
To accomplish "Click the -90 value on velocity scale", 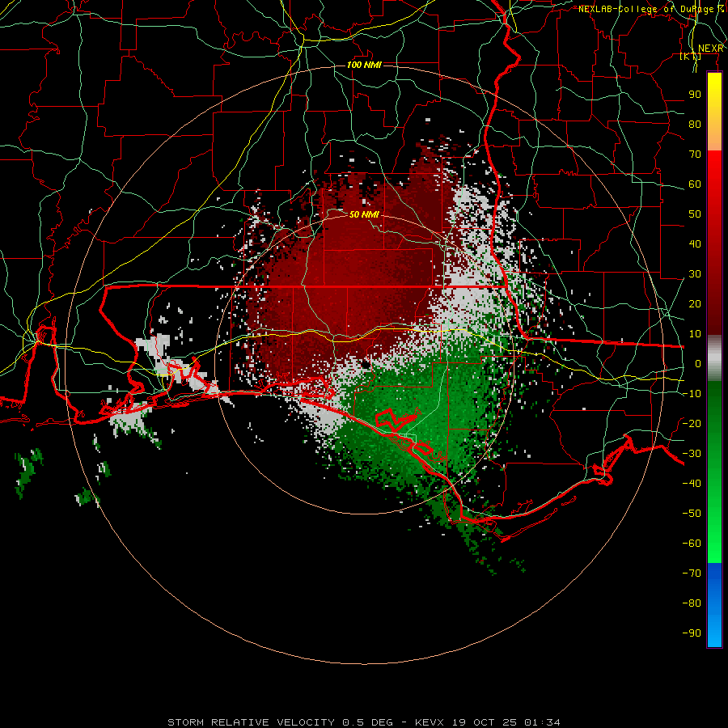I will (x=692, y=633).
